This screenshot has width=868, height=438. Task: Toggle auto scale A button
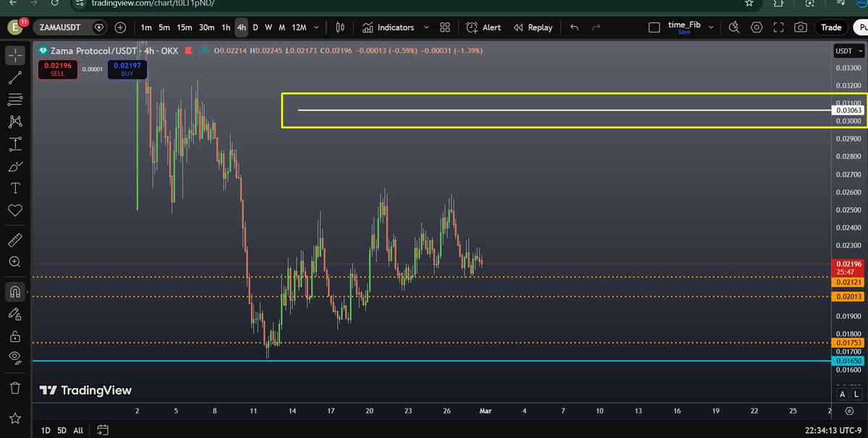842,394
